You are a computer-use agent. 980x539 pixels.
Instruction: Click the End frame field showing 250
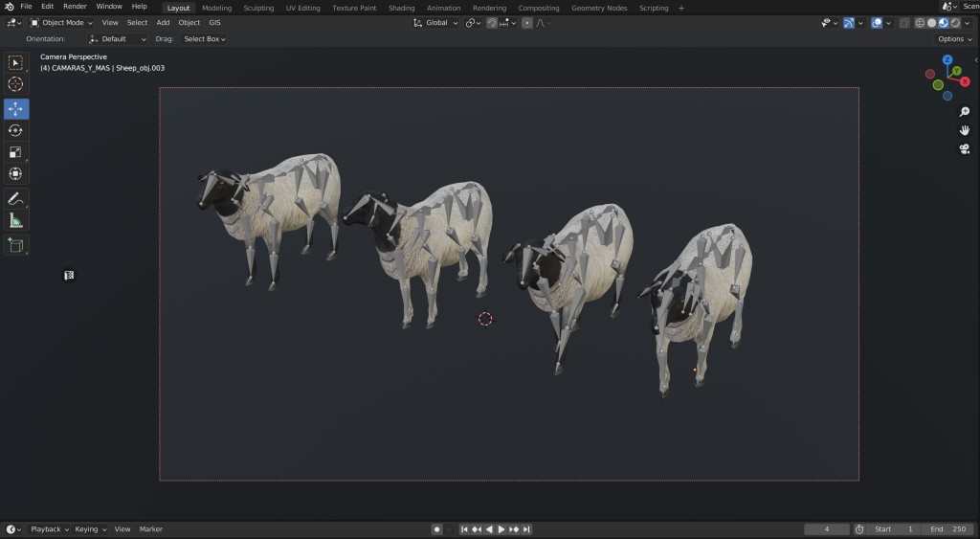pos(947,528)
